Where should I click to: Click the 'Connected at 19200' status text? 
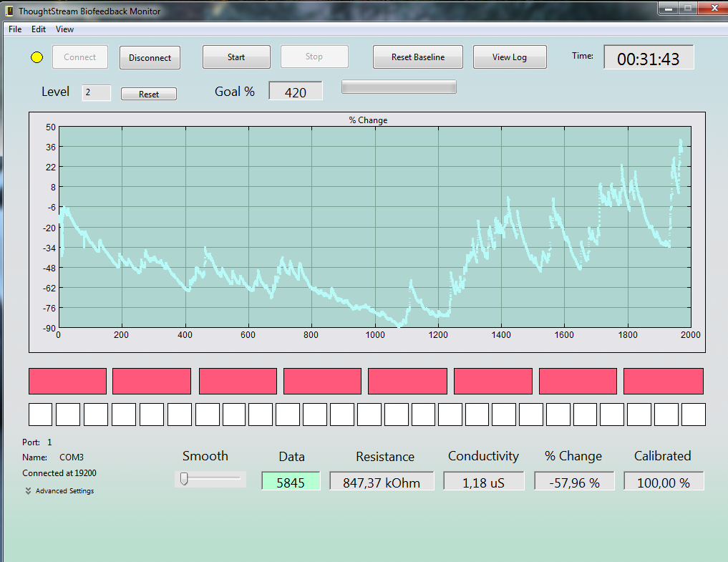(59, 473)
